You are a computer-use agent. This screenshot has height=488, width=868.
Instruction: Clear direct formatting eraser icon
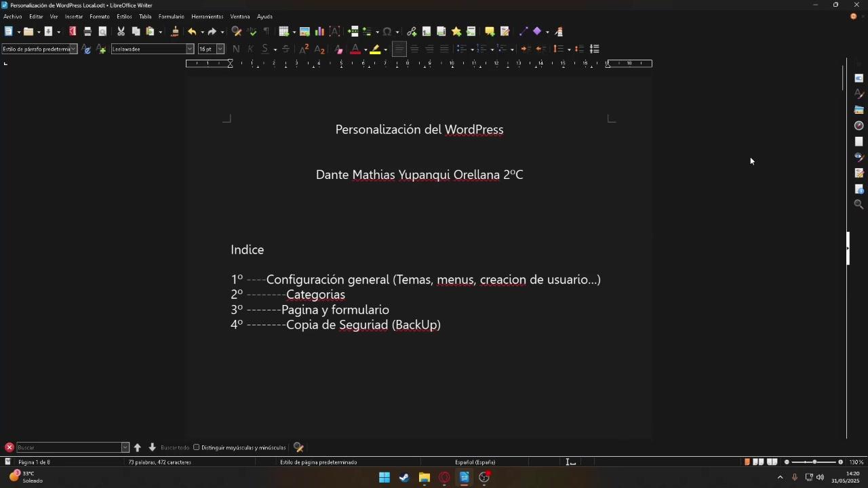[x=339, y=49]
